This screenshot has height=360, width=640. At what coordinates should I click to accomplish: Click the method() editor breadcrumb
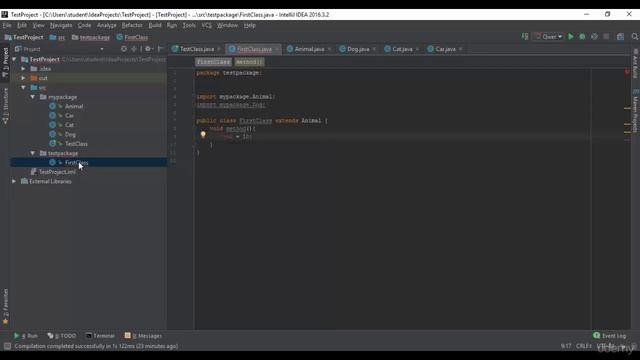249,62
